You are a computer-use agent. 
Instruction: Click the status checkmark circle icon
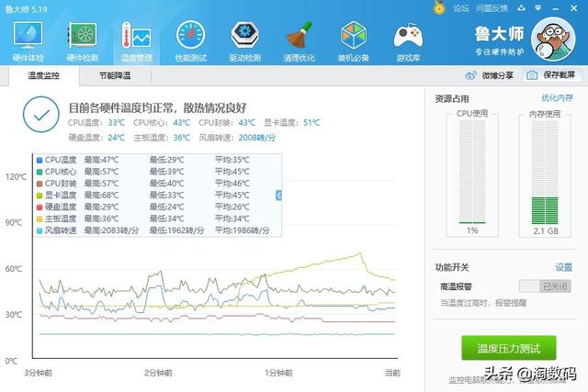pyautogui.click(x=40, y=115)
